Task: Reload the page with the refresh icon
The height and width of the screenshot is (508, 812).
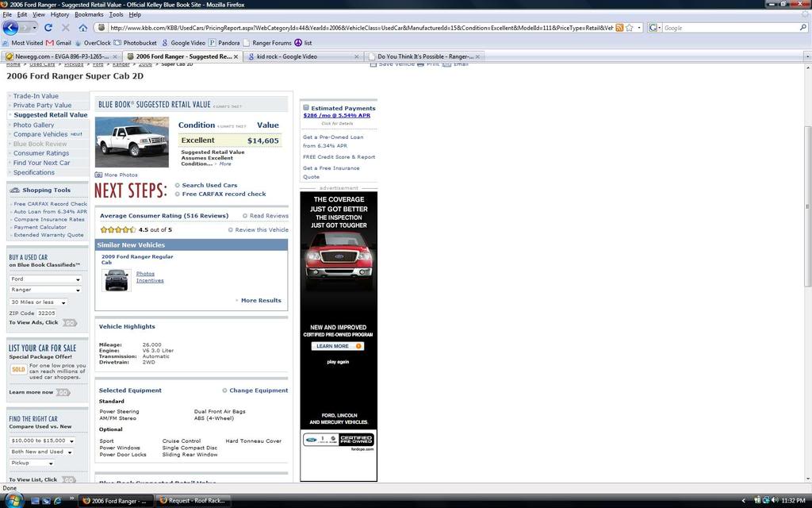Action: [48, 28]
